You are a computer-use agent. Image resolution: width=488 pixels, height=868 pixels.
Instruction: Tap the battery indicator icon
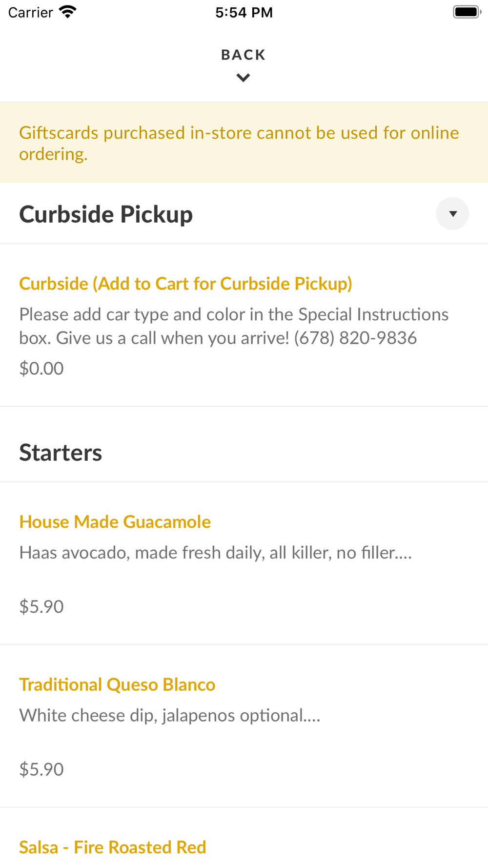coord(467,12)
